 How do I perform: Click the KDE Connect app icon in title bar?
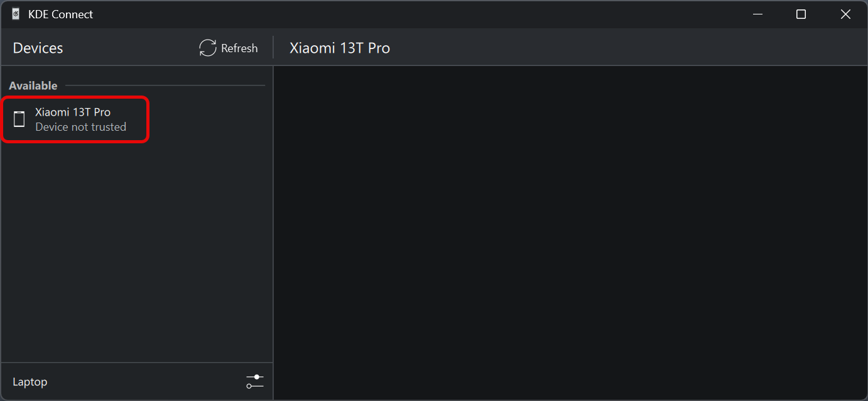[x=16, y=14]
